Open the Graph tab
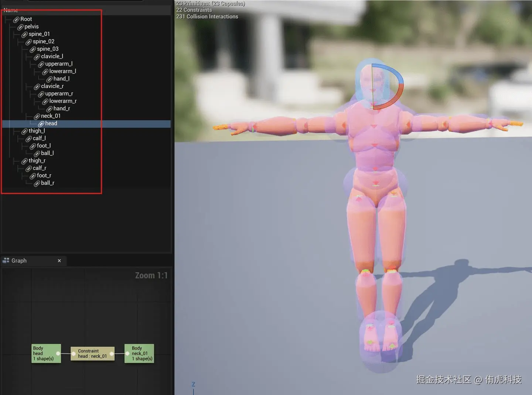The height and width of the screenshot is (395, 532). [x=19, y=261]
